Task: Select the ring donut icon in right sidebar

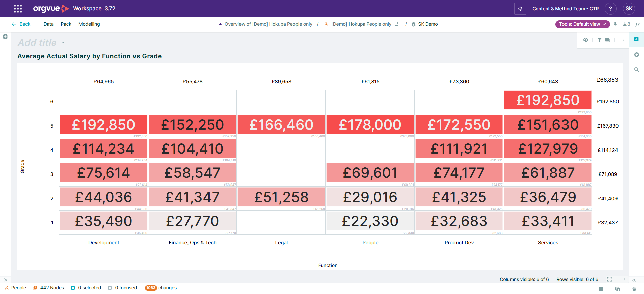Action: [636, 55]
